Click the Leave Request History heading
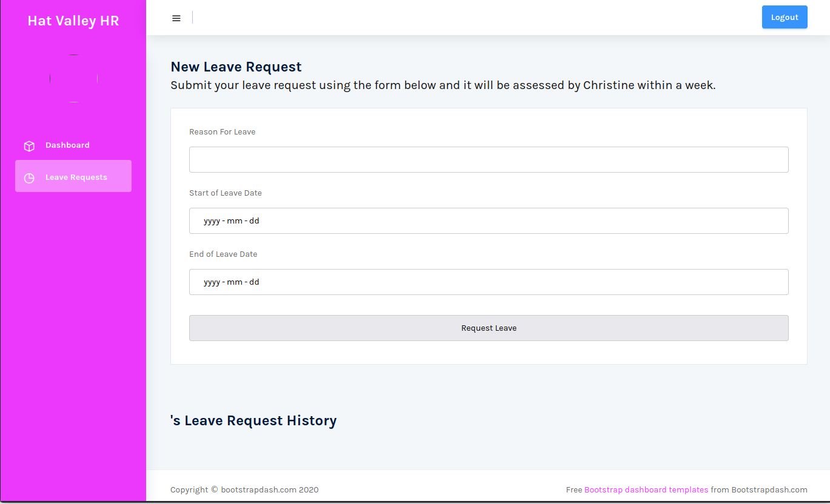This screenshot has width=830, height=504. (253, 420)
